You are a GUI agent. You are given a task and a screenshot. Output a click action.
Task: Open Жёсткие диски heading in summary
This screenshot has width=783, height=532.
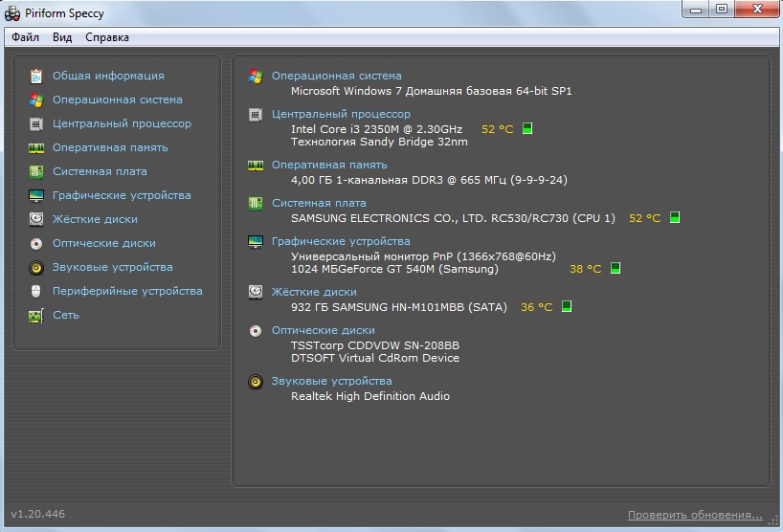point(314,292)
